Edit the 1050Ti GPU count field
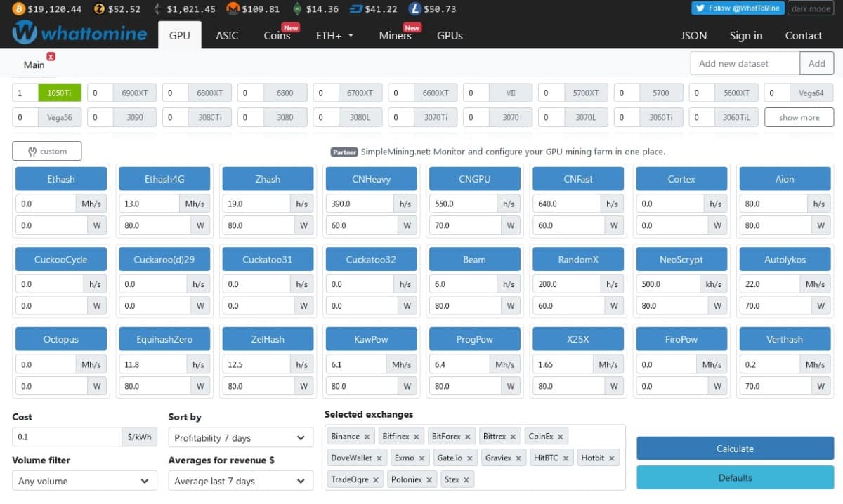This screenshot has height=504, width=843. pos(26,93)
